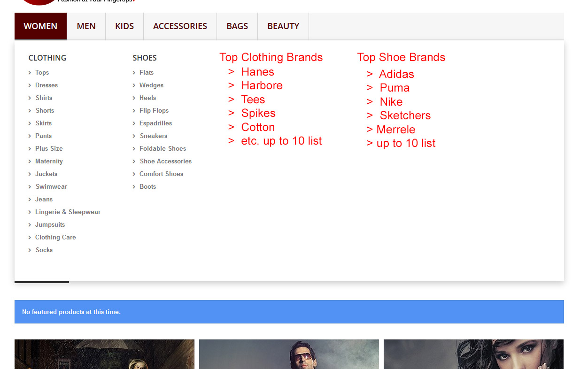Browse Dresses in the Clothing list
This screenshot has width=588, height=369.
click(46, 85)
